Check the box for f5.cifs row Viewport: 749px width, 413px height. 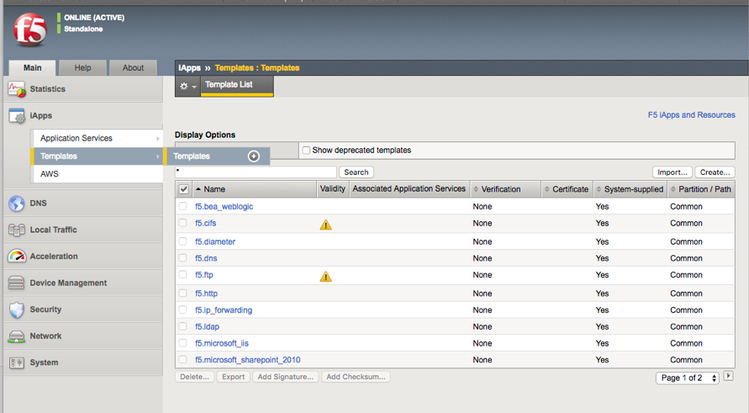182,223
